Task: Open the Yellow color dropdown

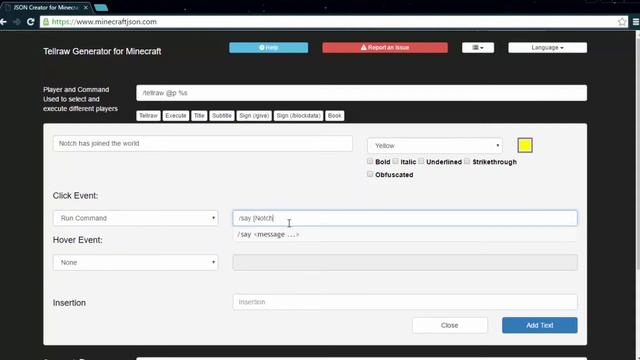Action: point(435,146)
